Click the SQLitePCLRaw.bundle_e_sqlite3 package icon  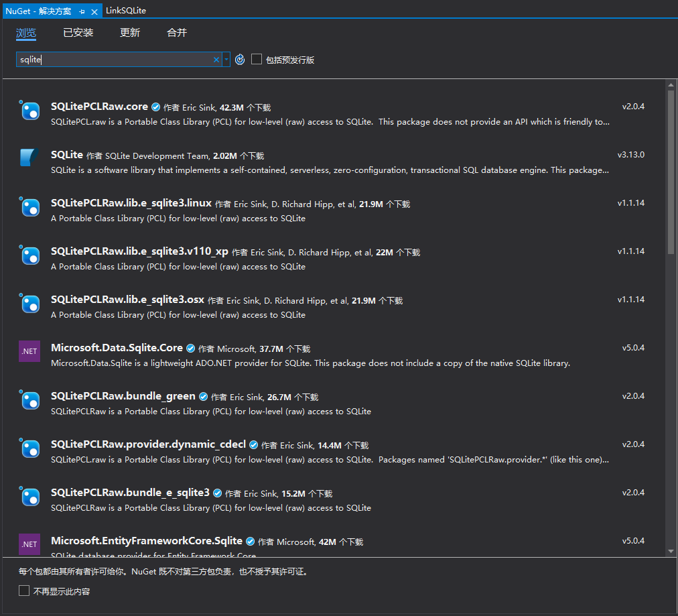coord(29,497)
